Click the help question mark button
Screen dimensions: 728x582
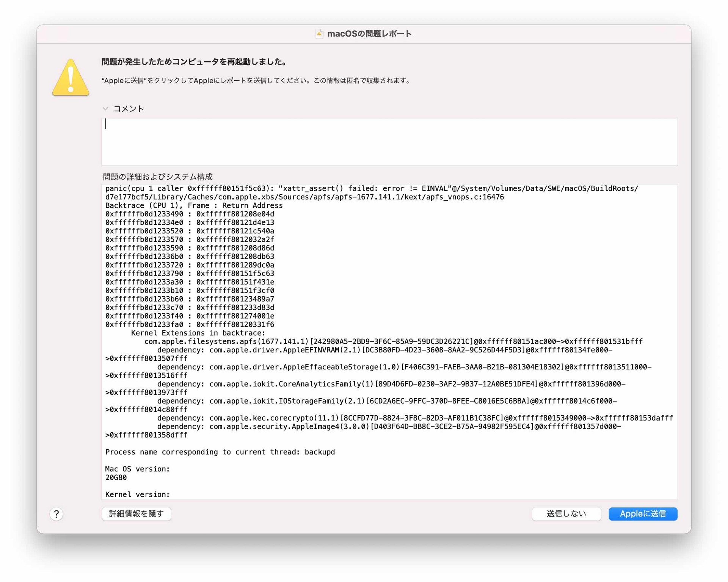[56, 514]
